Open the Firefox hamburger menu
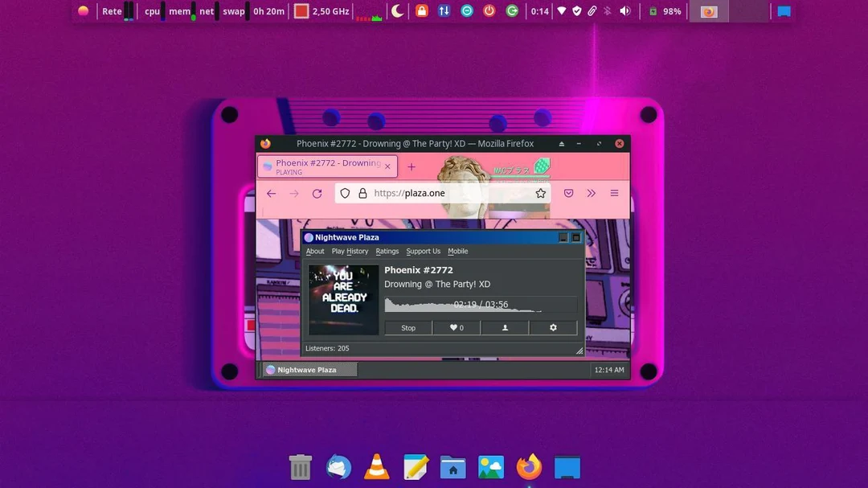The width and height of the screenshot is (868, 488). (614, 193)
